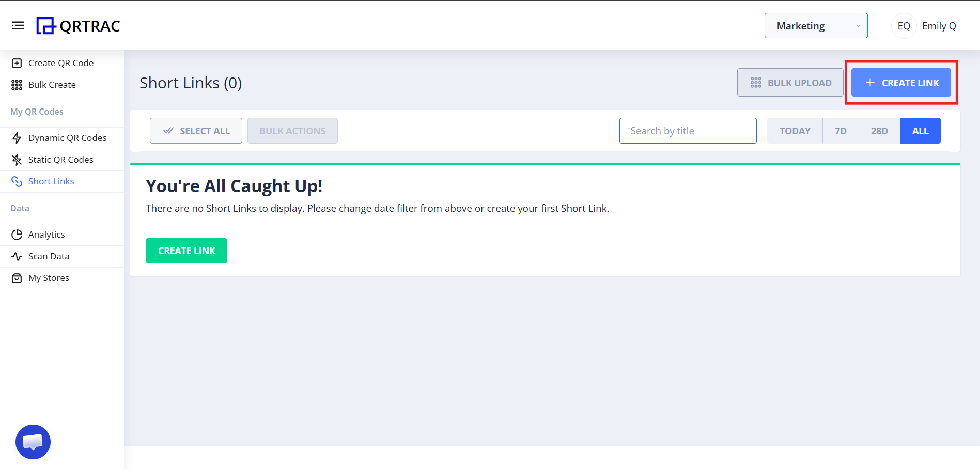The height and width of the screenshot is (469, 980).
Task: Switch to the Short Links section
Action: click(x=51, y=181)
